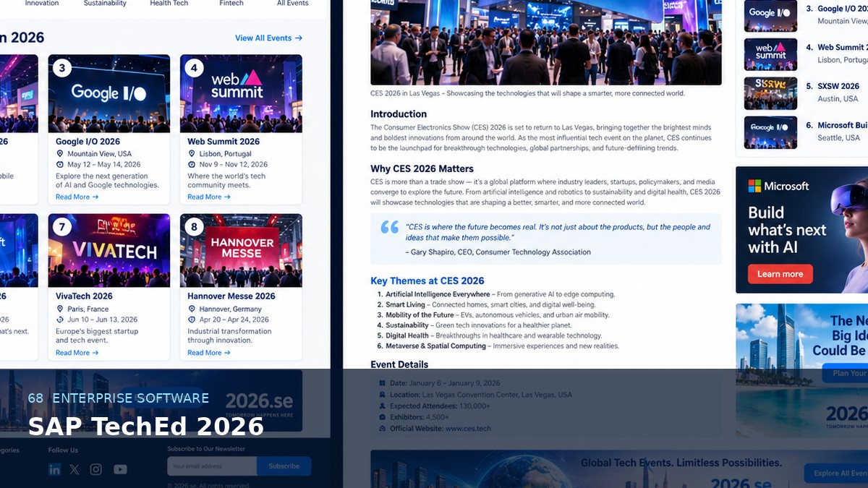Click the Plan Your button in travel ad
868x488 pixels.
[845, 373]
